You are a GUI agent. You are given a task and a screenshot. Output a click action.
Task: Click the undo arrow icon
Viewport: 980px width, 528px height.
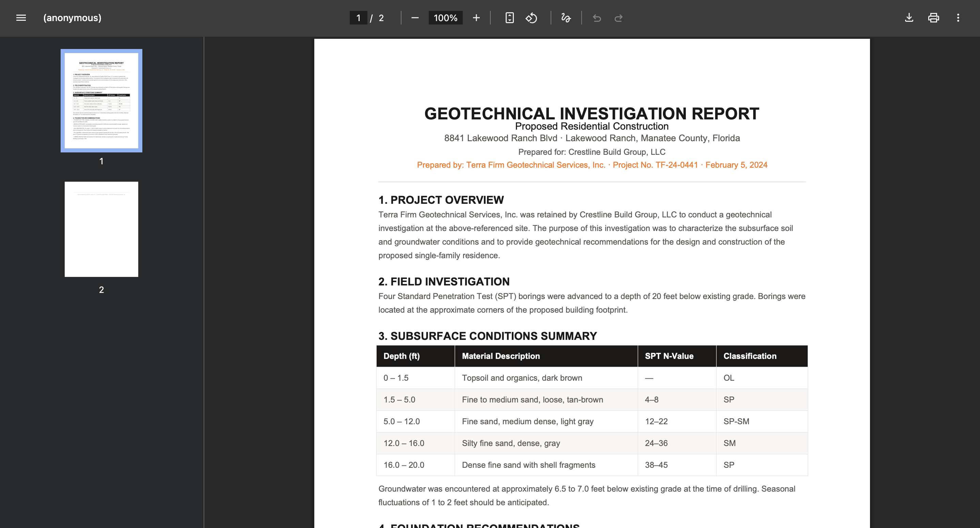[x=597, y=18]
